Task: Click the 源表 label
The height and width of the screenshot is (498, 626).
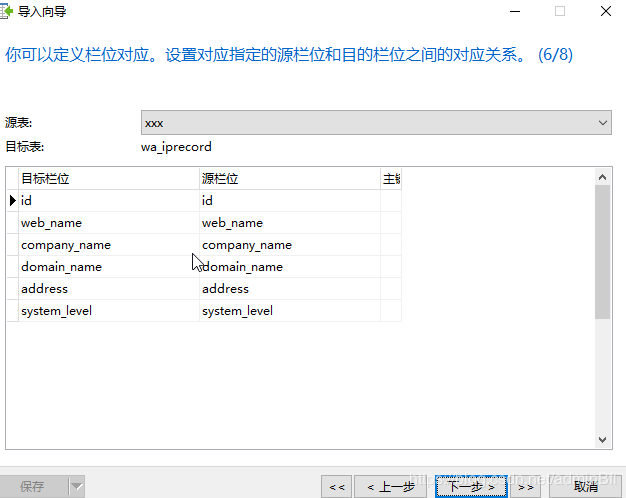Action: (18, 123)
